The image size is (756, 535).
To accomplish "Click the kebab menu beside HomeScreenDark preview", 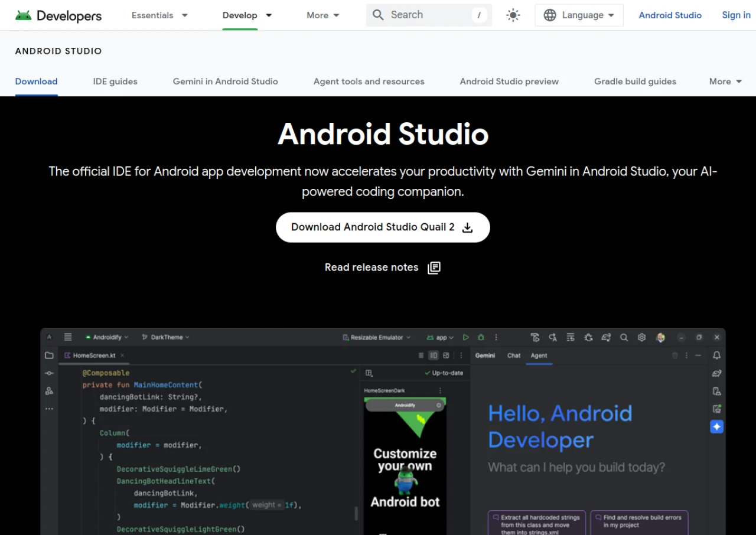I will 440,390.
